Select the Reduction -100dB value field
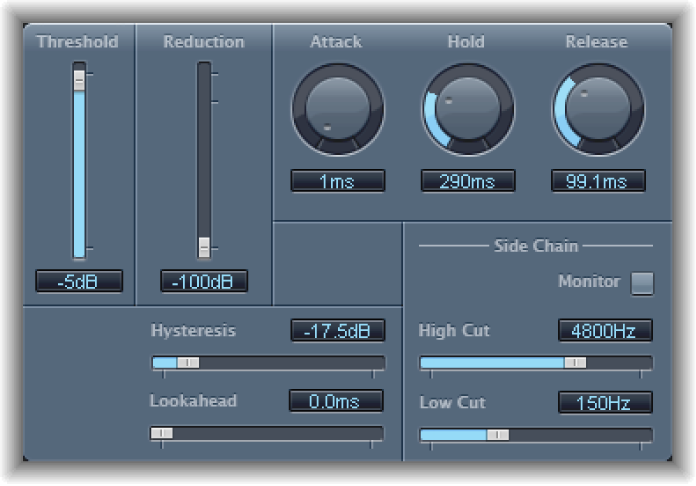 [204, 281]
